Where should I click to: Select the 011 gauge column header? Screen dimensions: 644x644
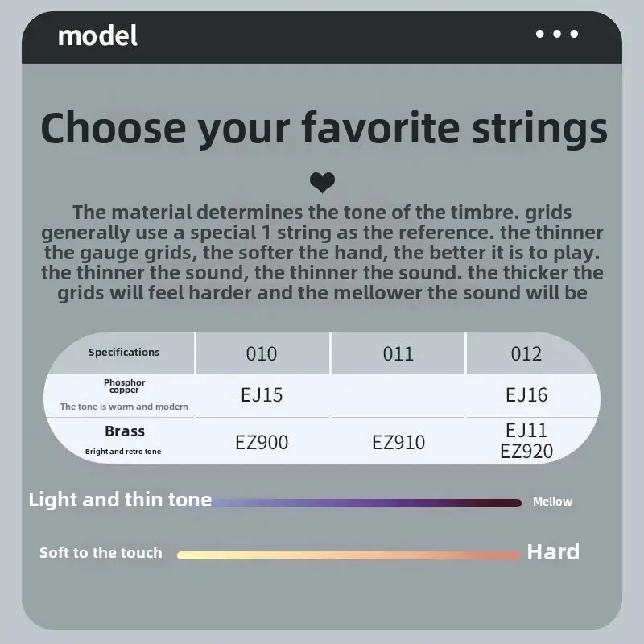coord(398,353)
